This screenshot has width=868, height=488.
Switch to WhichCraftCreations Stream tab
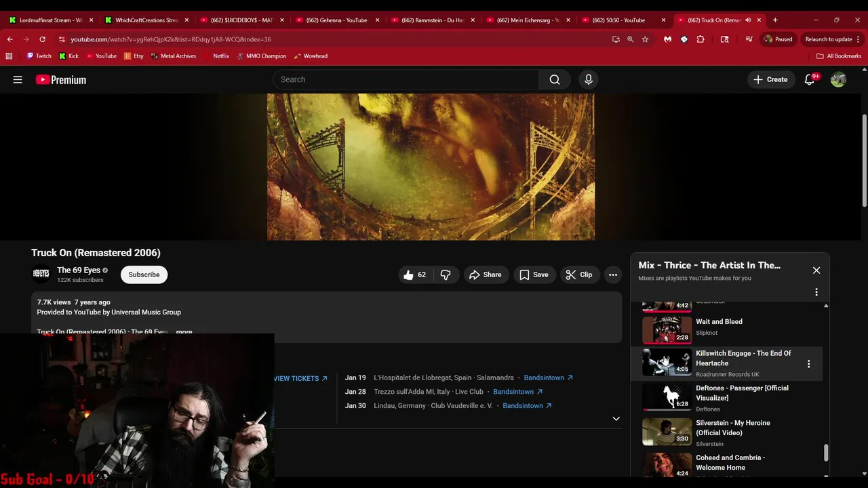click(145, 20)
